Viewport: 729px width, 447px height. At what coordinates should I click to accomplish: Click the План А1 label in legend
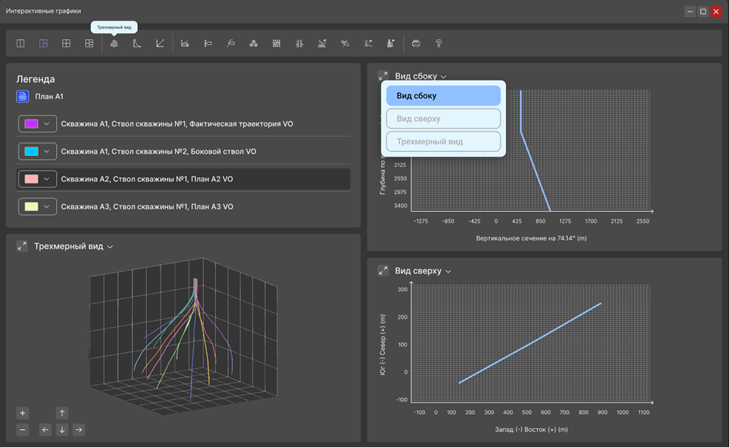[x=49, y=96]
